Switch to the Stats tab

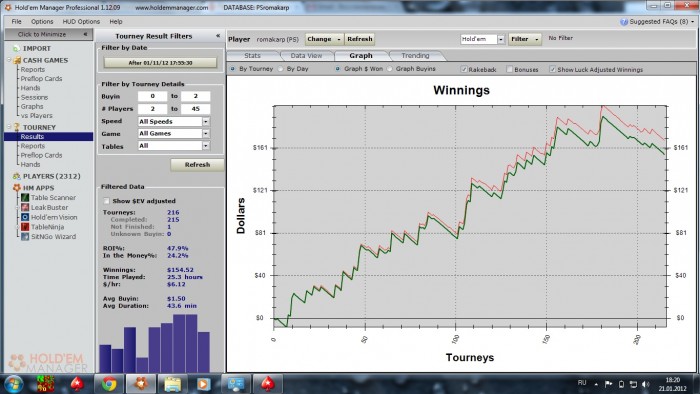click(253, 56)
